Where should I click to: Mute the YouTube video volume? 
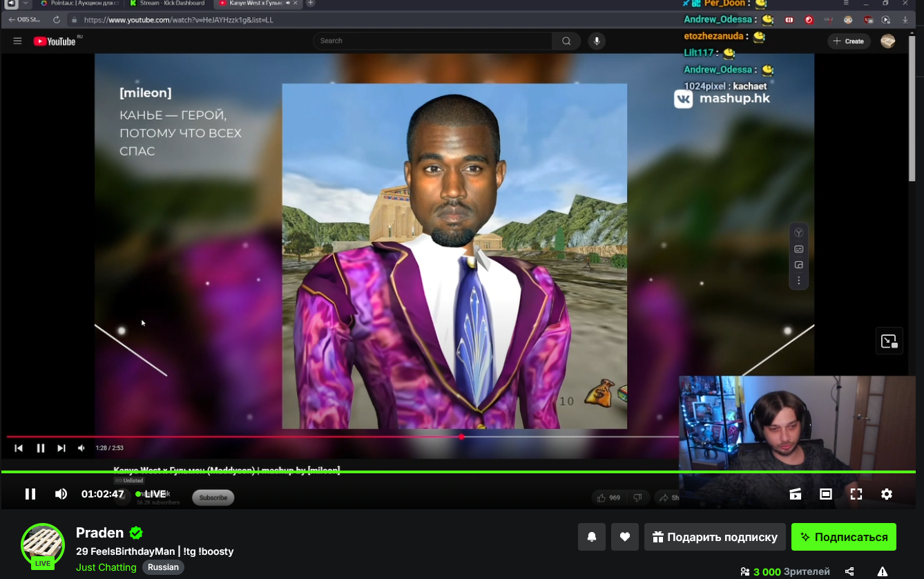click(x=81, y=448)
